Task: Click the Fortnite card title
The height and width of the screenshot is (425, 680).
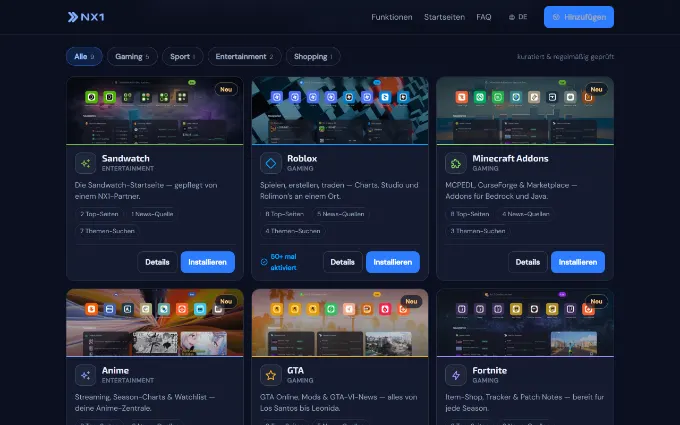Action: (490, 370)
